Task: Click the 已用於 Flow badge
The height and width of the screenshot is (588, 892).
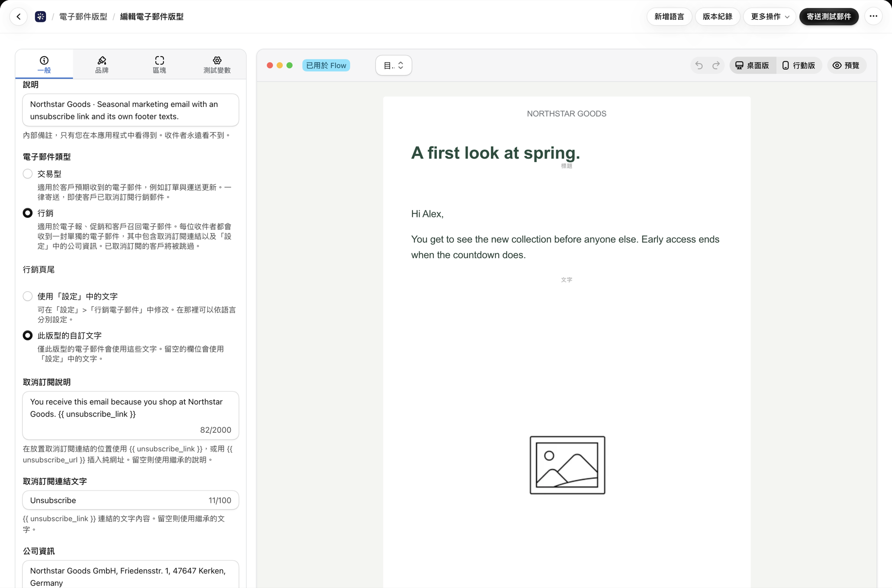Action: pos(326,65)
